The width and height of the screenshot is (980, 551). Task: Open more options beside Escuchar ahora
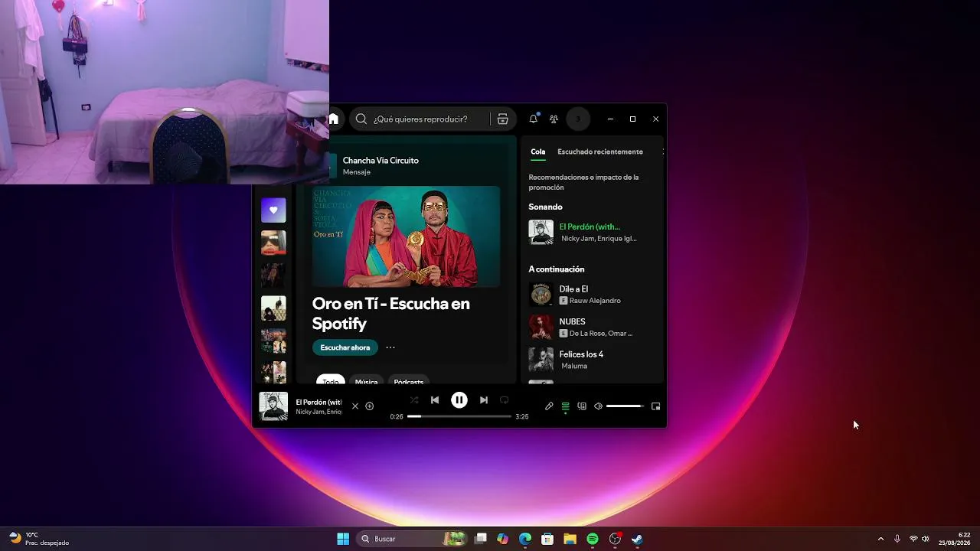[390, 347]
